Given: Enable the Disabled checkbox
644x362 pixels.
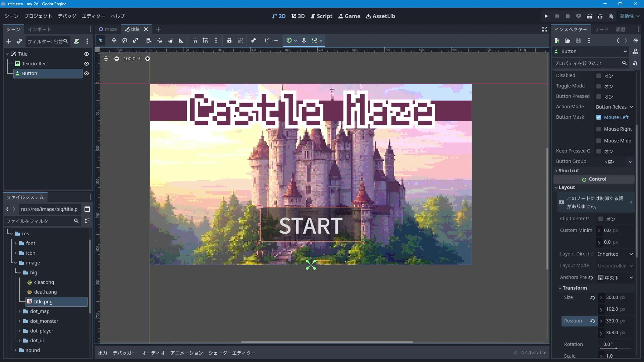Looking at the screenshot, I should pos(599,76).
